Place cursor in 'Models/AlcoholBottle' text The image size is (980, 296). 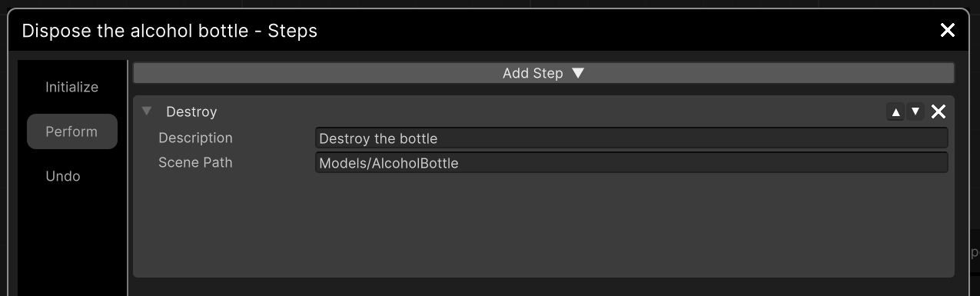coord(388,163)
